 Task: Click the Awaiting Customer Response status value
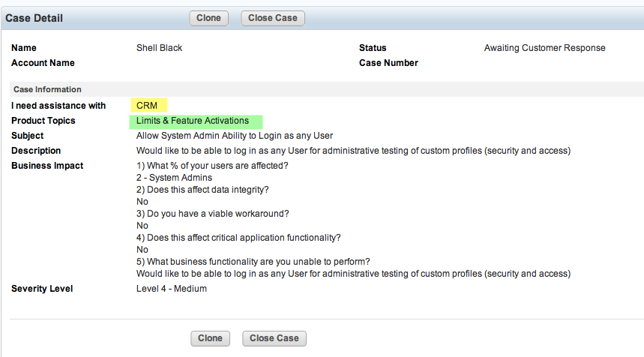pyautogui.click(x=544, y=48)
